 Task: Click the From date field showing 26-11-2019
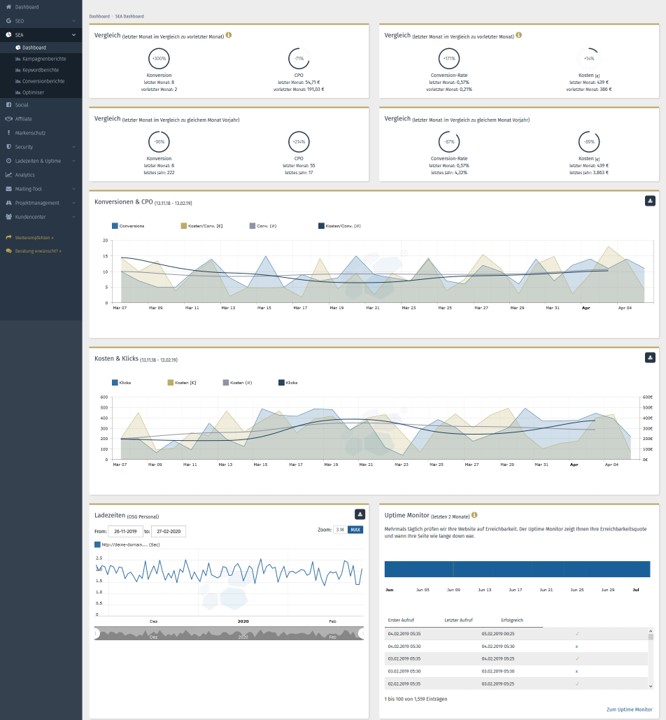(125, 531)
